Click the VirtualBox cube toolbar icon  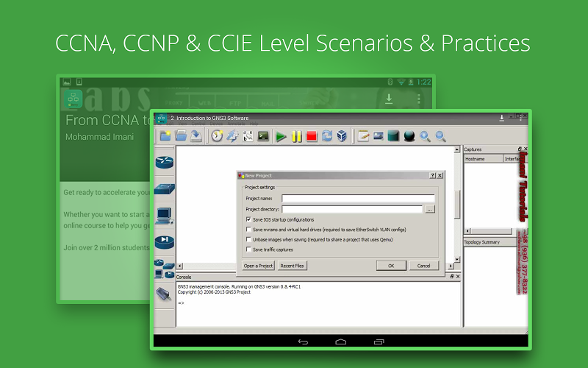[342, 135]
